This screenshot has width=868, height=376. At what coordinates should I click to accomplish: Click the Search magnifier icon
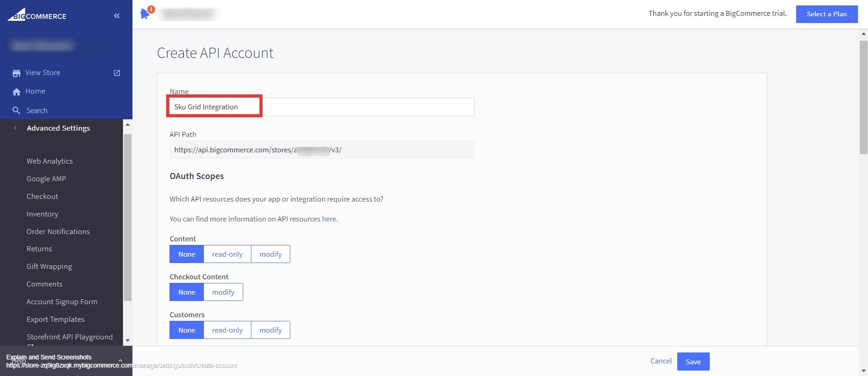16,110
